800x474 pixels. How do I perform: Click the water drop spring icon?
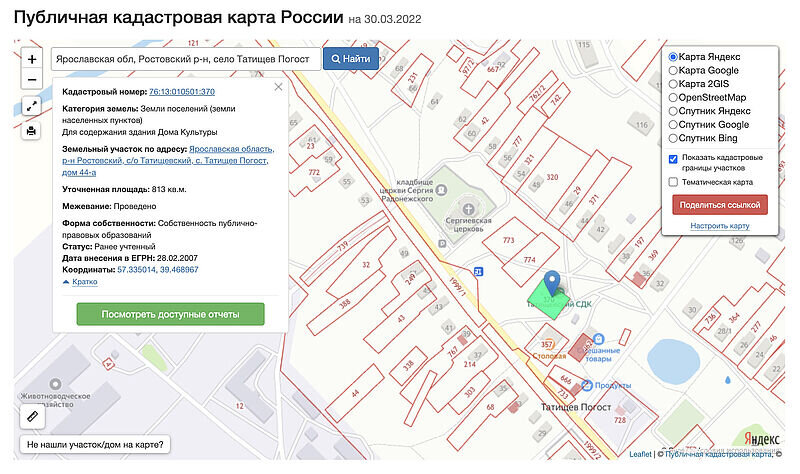click(728, 380)
